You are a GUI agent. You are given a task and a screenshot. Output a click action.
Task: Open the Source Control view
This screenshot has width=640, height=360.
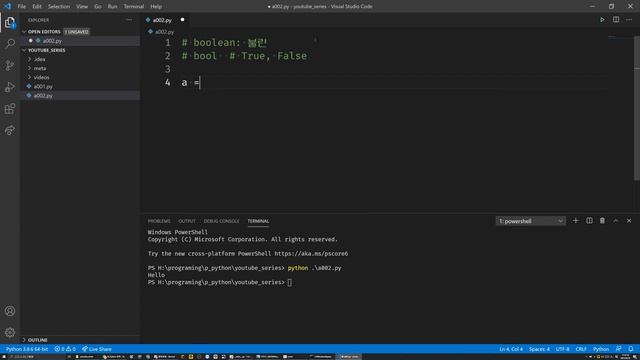pos(10,65)
